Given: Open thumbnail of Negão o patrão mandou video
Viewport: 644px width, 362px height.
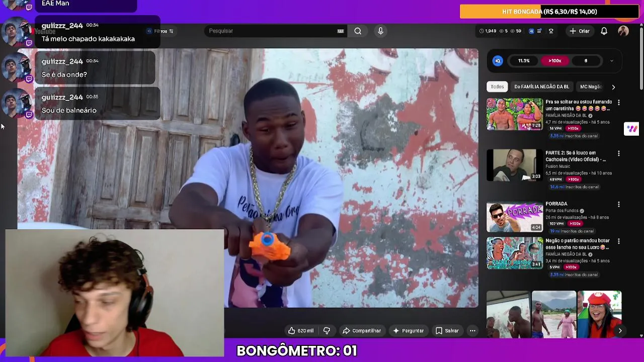Looking at the screenshot, I should click(x=514, y=253).
